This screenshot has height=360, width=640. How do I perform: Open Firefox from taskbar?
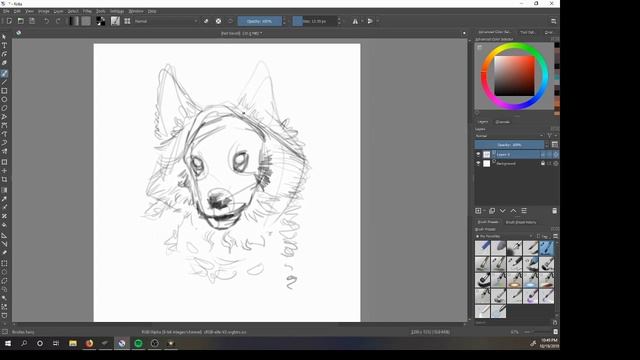coord(89,343)
